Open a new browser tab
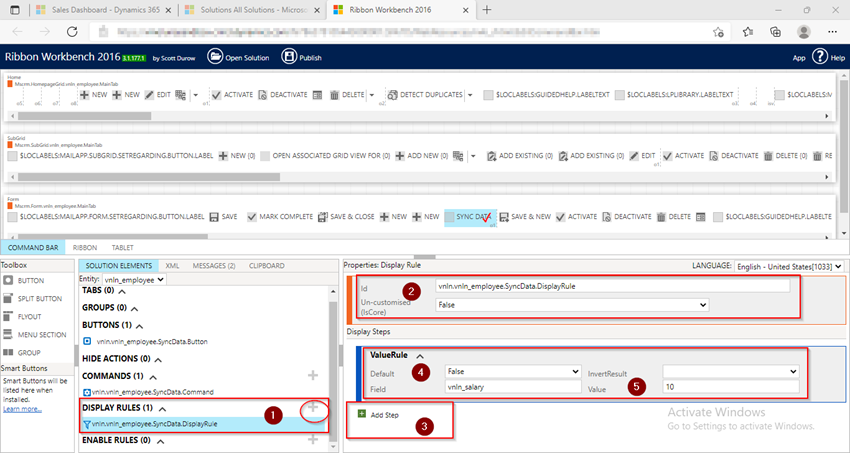 coord(487,10)
